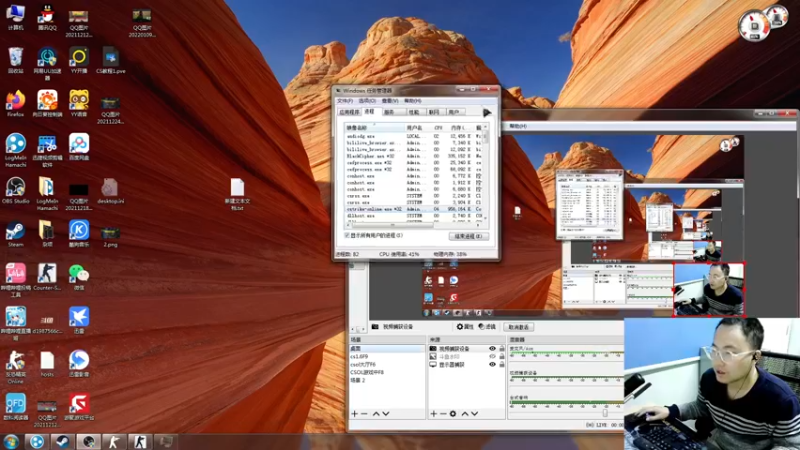
Task: Open the new text document on the desktop
Action: coord(237,194)
